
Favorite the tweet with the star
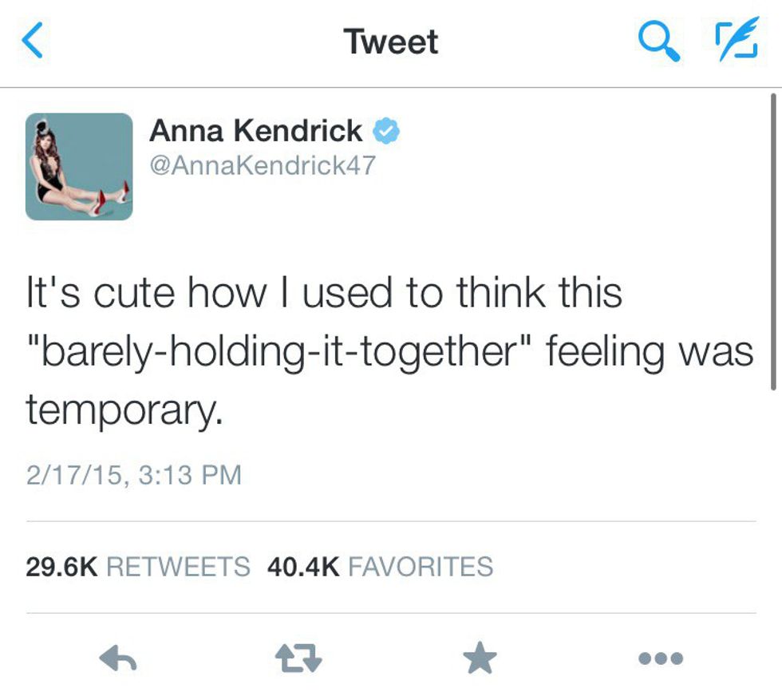click(480, 658)
